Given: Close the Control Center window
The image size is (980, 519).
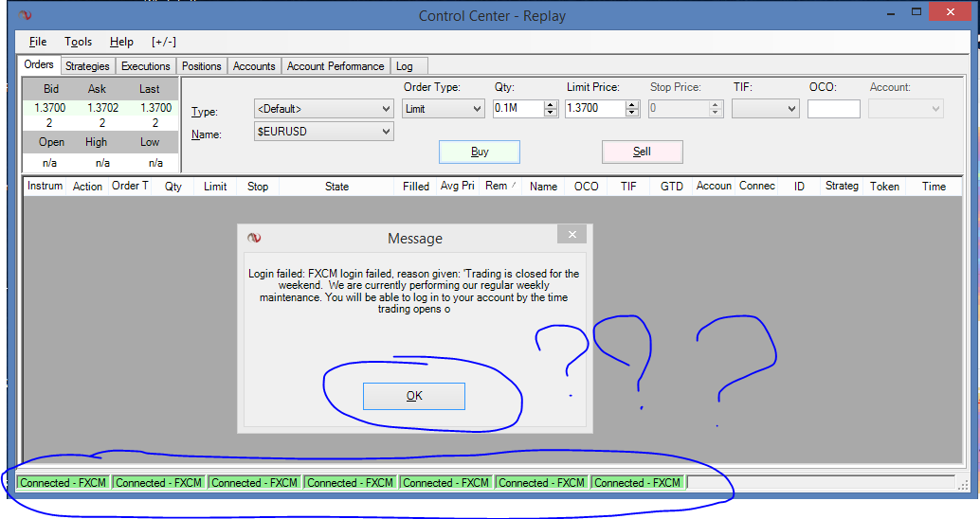Looking at the screenshot, I should pos(950,12).
